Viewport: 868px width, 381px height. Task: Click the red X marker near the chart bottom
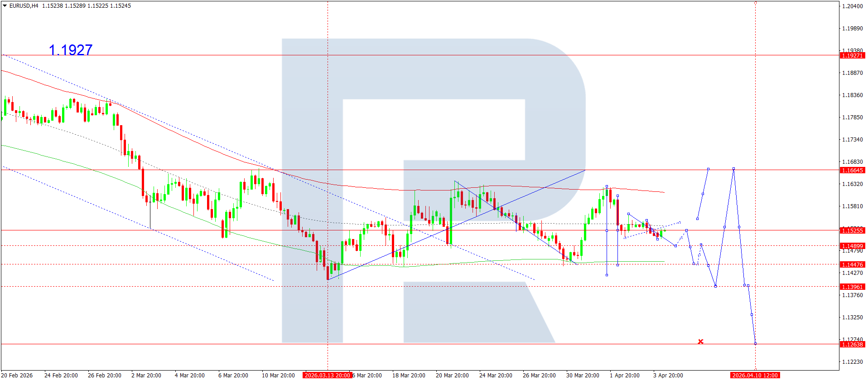click(x=700, y=342)
